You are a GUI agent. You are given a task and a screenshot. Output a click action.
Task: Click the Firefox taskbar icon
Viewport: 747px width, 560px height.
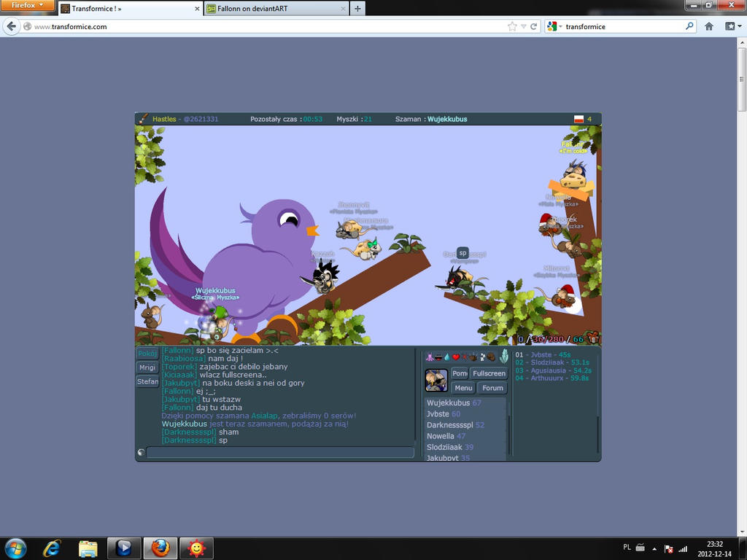[160, 548]
